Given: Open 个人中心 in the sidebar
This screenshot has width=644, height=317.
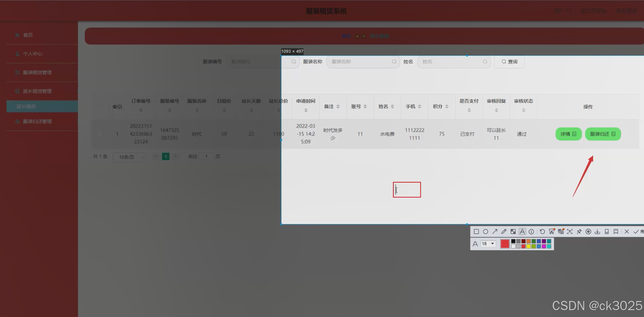Looking at the screenshot, I should click(x=32, y=54).
